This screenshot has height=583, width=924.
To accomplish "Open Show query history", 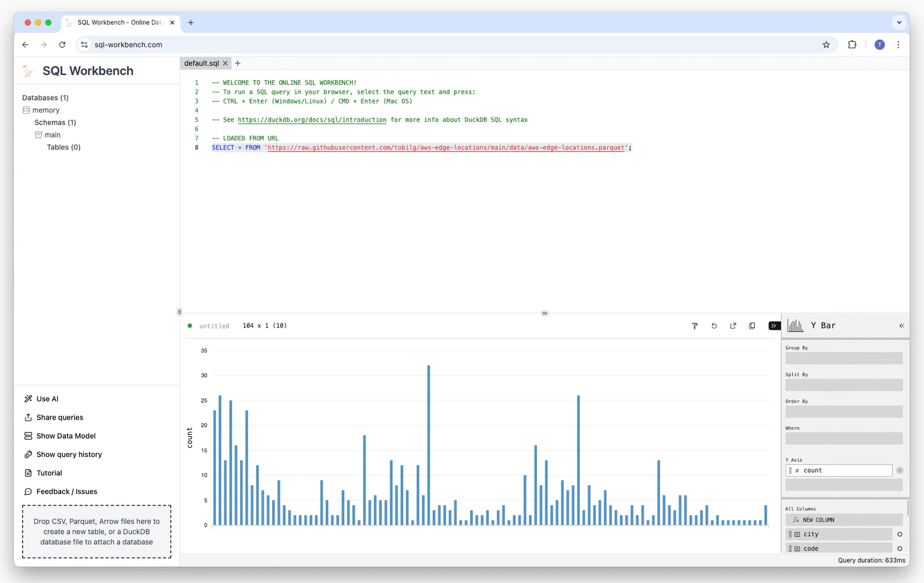I will (x=63, y=454).
